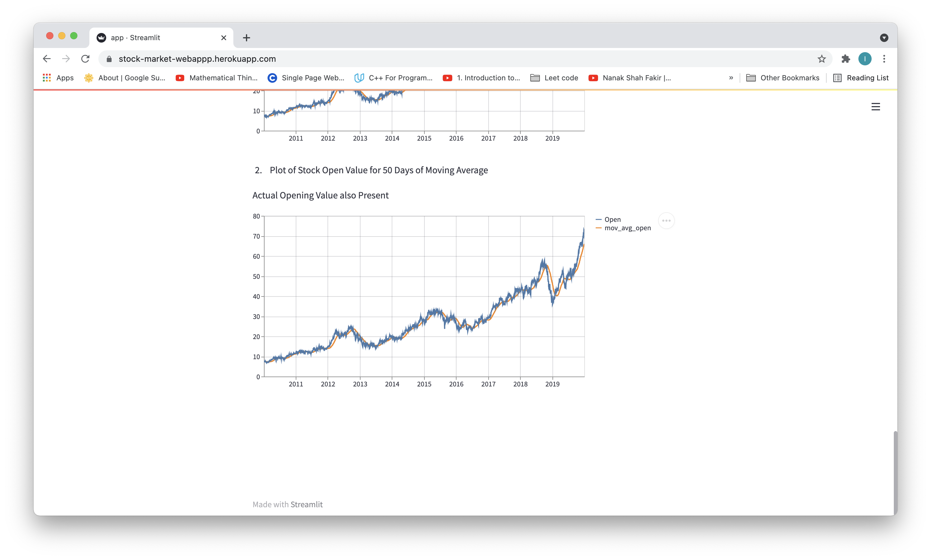Click the padlock icon in the address bar

click(x=109, y=59)
